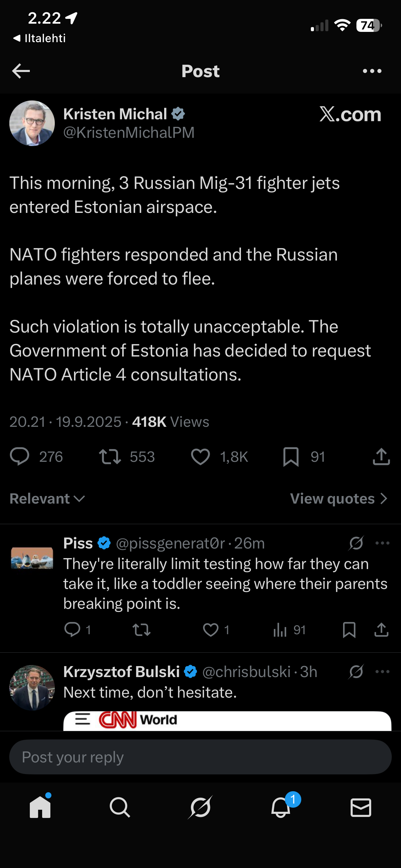Image resolution: width=401 pixels, height=868 pixels.
Task: Open Kristen Michal's profile picture
Action: pos(32,123)
